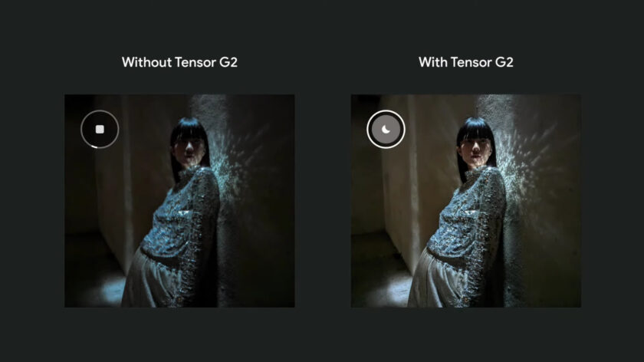
Task: Click the "Without Tensor G2" heading
Action: (x=179, y=62)
